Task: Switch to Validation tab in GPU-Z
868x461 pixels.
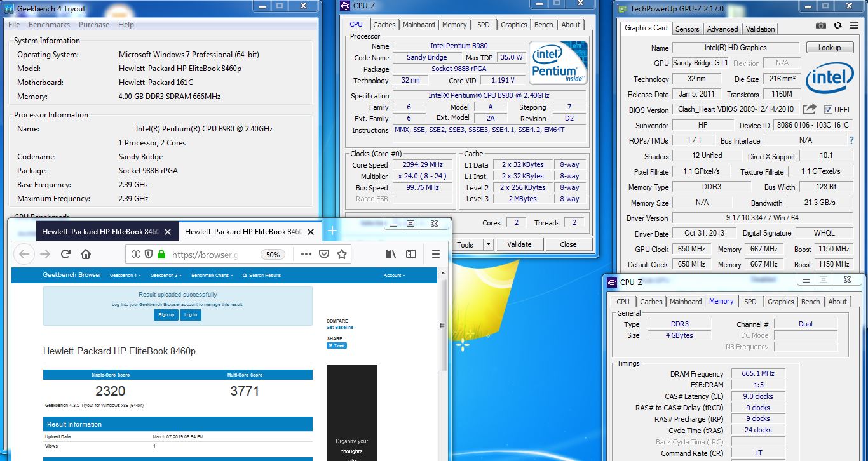Action: click(x=760, y=29)
